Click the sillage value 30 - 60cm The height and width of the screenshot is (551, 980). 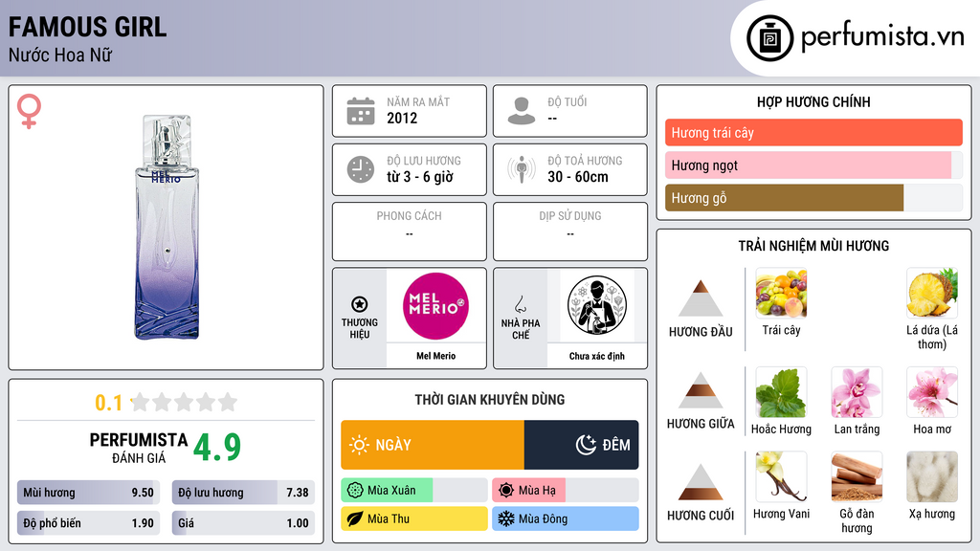tap(578, 177)
